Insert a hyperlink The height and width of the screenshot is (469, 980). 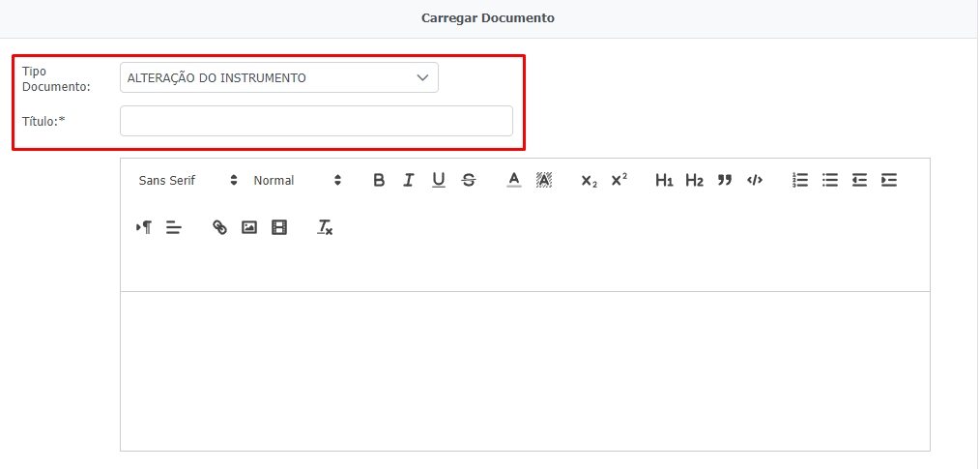[219, 227]
